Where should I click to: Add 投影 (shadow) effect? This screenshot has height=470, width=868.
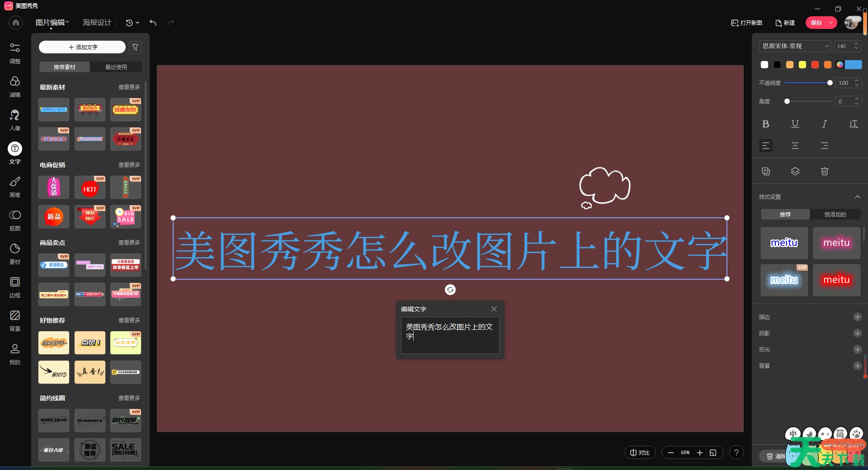[x=857, y=333]
